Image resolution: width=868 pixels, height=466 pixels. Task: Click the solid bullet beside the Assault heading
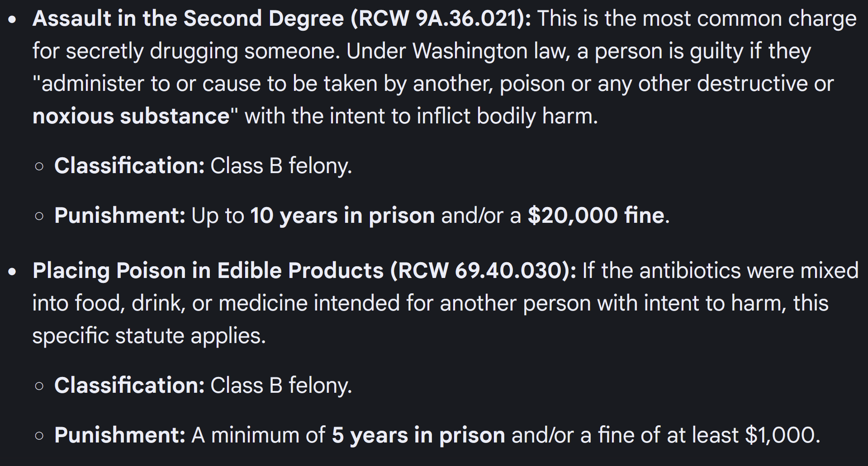[13, 20]
